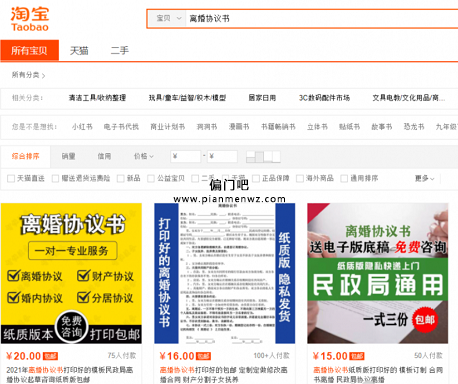This screenshot has width=458, height=384.
Task: Switch to the 所有宝贝 tab
Action: [x=29, y=50]
